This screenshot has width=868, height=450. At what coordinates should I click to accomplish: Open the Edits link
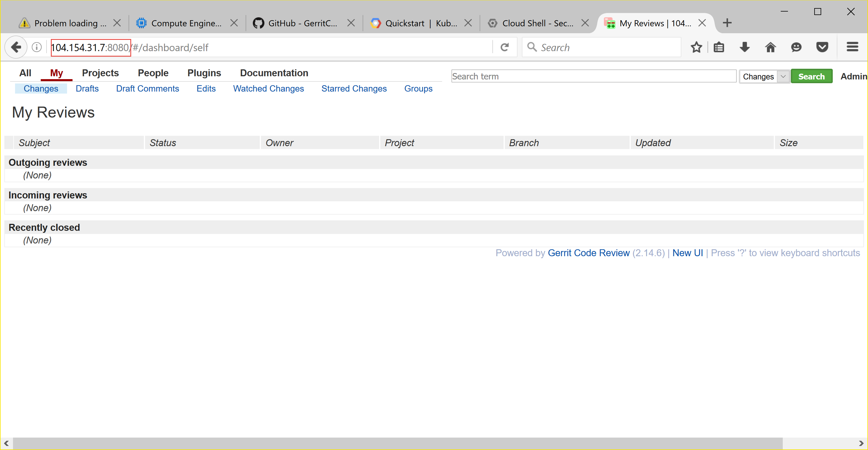pos(206,89)
